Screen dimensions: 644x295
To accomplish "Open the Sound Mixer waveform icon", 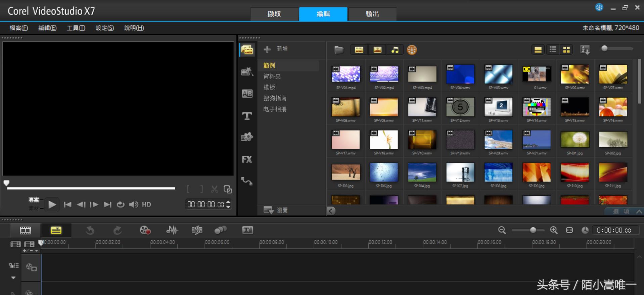I will (172, 230).
